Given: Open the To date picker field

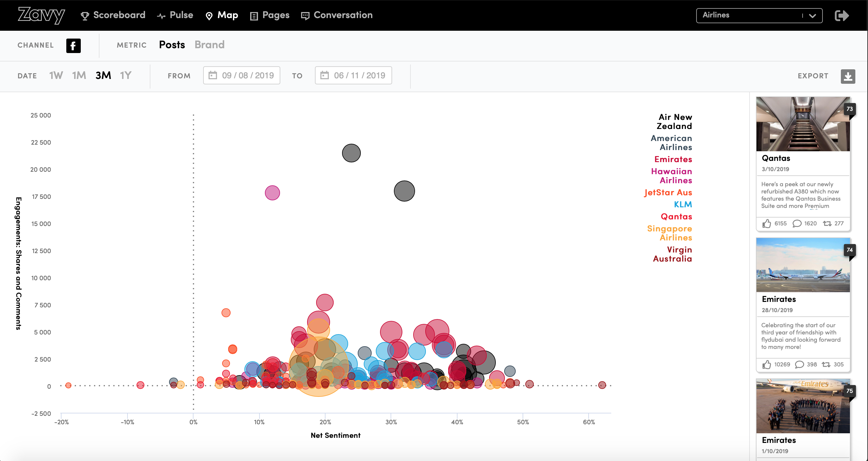Looking at the screenshot, I should tap(353, 75).
